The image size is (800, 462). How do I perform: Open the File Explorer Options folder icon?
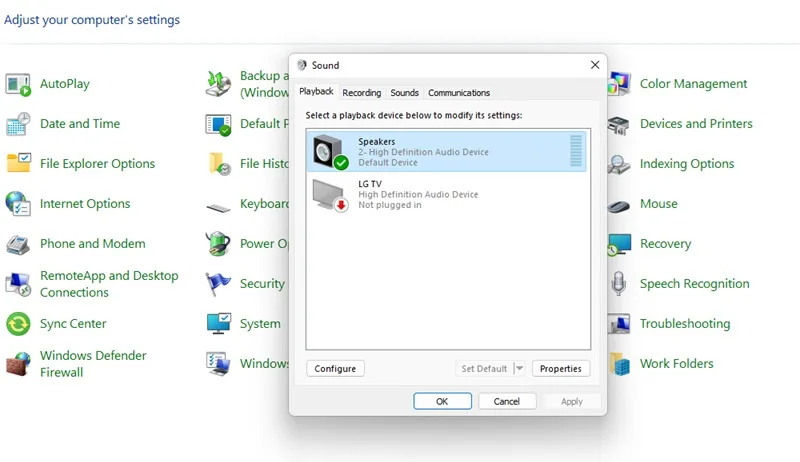pos(18,164)
